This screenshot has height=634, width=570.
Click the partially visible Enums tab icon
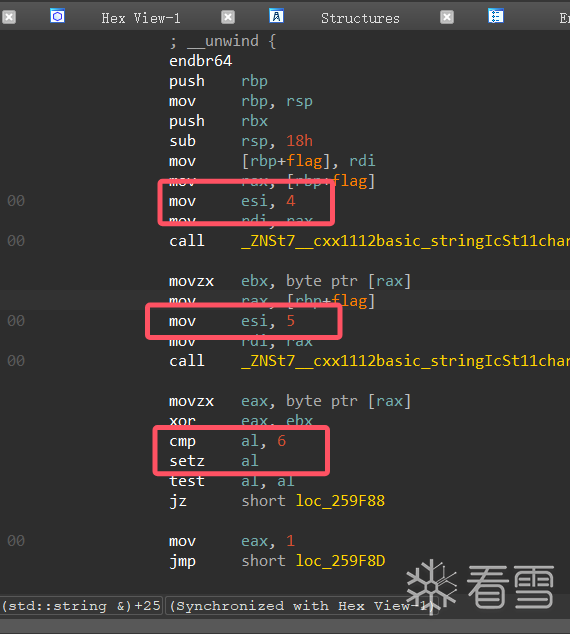point(496,16)
